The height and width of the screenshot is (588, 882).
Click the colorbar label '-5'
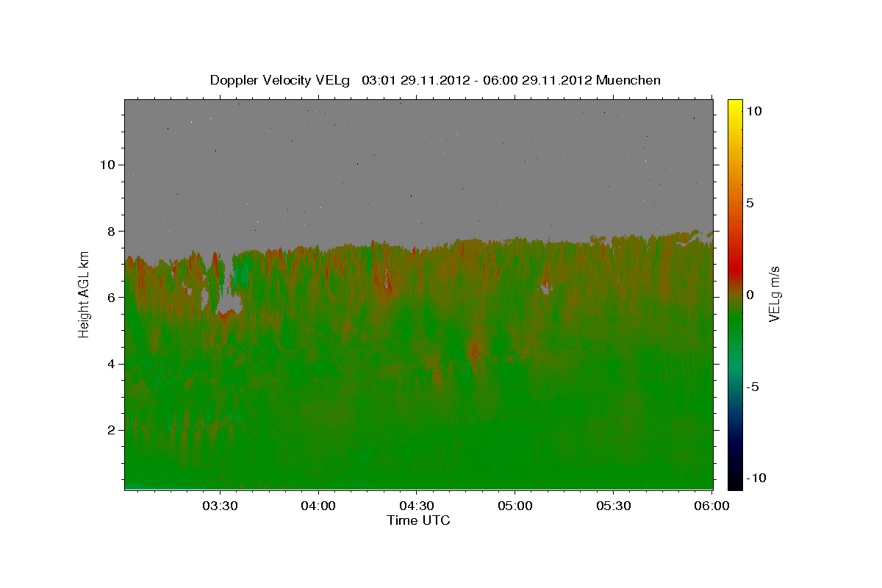click(753, 387)
